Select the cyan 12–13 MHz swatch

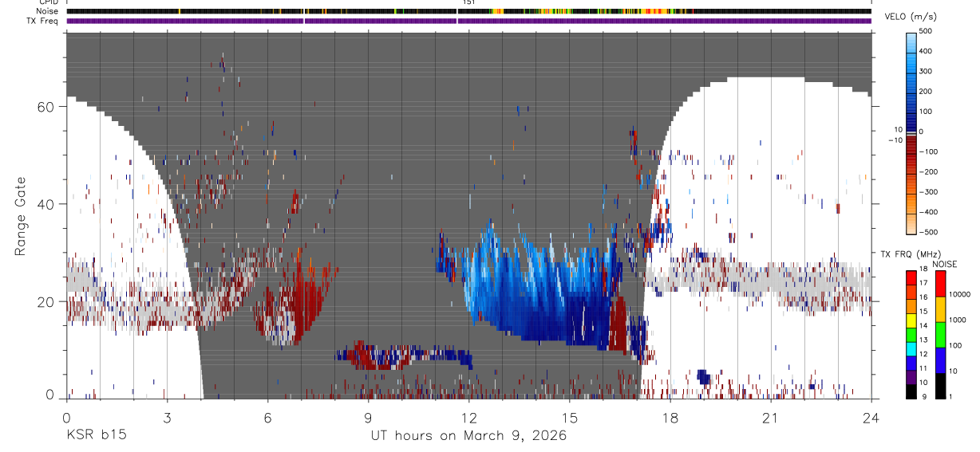pos(911,348)
